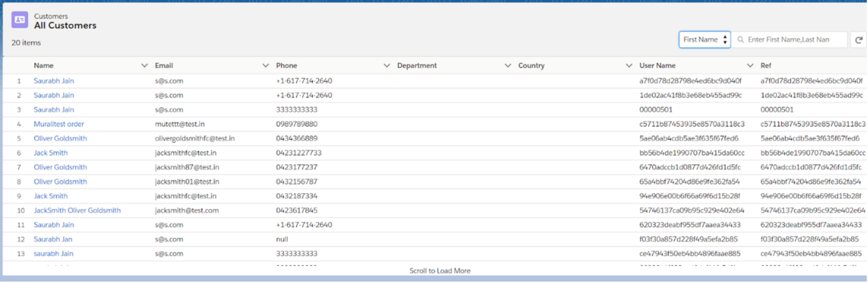Image resolution: width=868 pixels, height=283 pixels.
Task: Open JackSmith Oliver Goldsmith record
Action: (x=77, y=210)
